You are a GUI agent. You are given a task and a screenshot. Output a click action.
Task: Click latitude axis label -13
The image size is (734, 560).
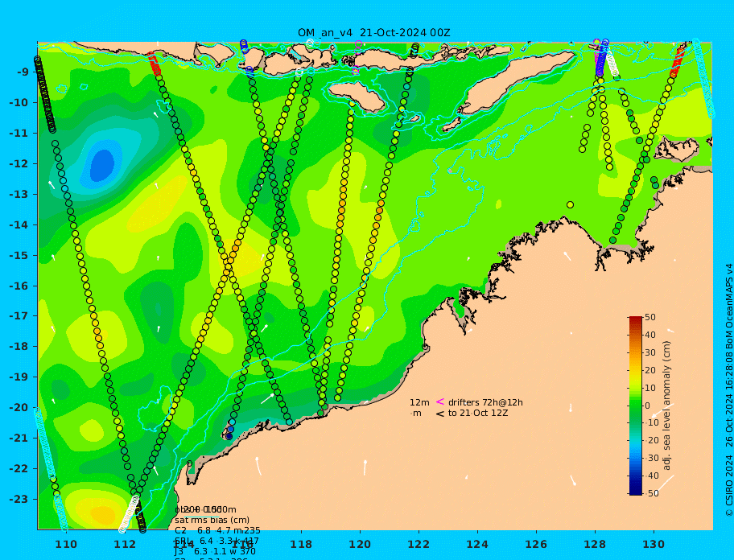click(19, 194)
